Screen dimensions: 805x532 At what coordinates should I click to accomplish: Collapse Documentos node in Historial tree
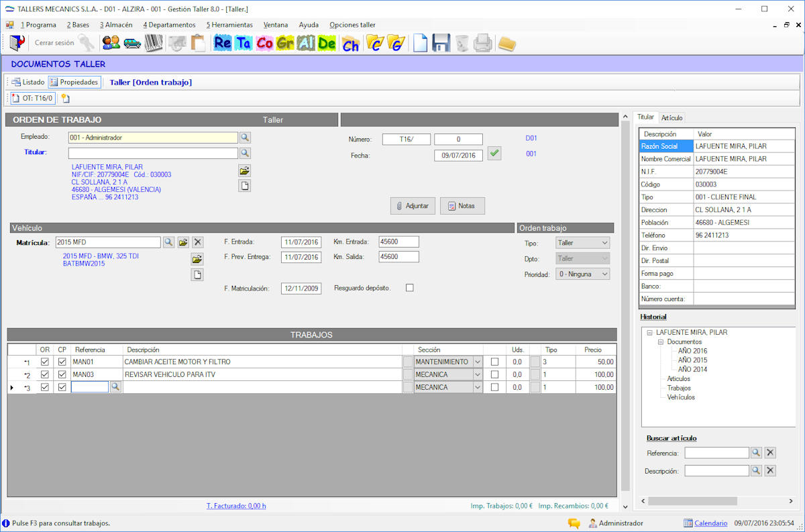(x=660, y=342)
